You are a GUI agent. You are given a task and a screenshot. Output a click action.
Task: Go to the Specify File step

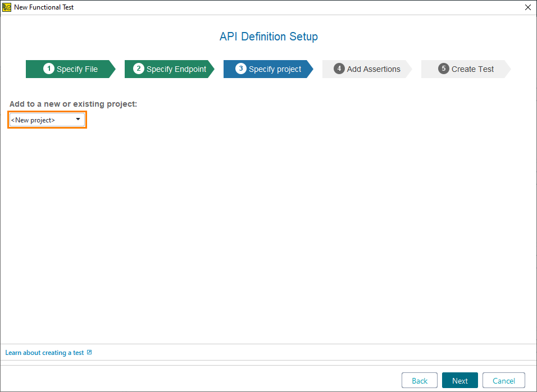[77, 69]
